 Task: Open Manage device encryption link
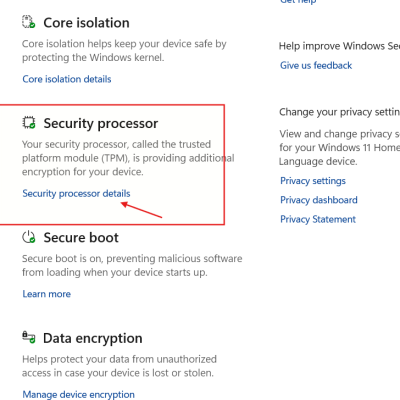pyautogui.click(x=78, y=394)
